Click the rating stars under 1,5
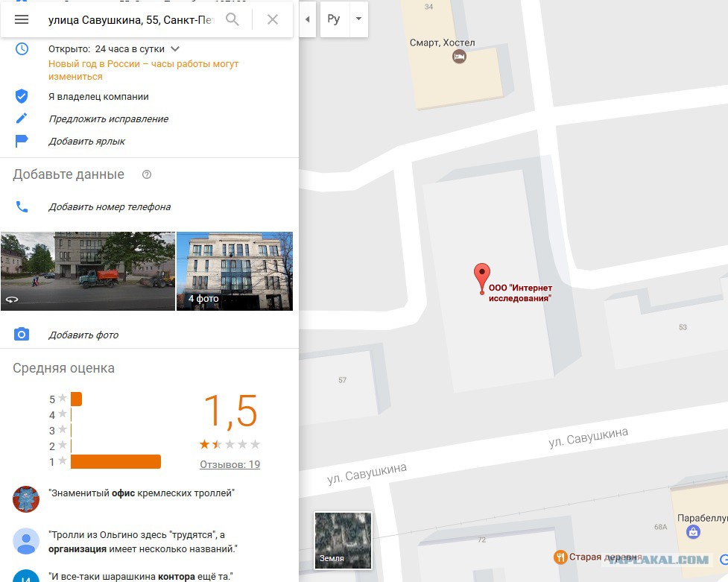This screenshot has height=582, width=728. click(230, 445)
